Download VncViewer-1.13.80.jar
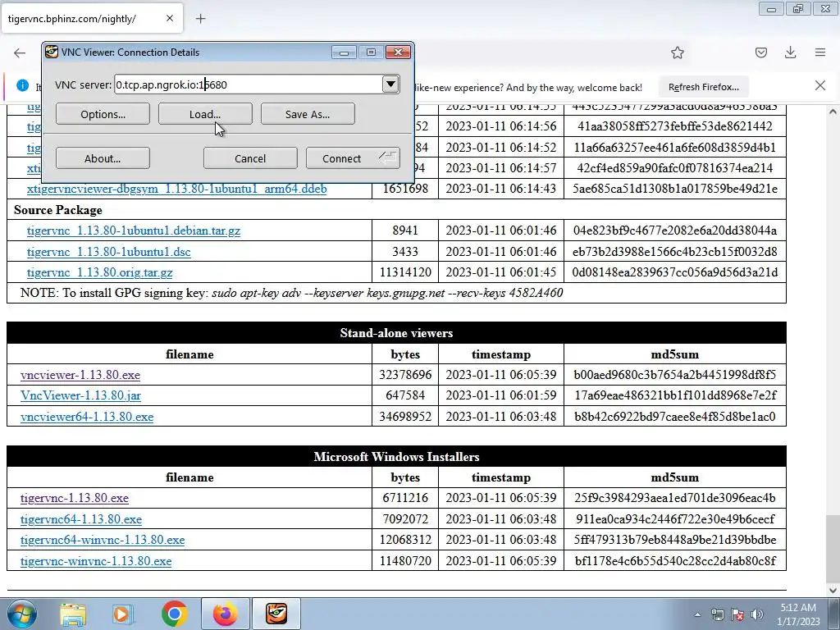 (x=80, y=395)
